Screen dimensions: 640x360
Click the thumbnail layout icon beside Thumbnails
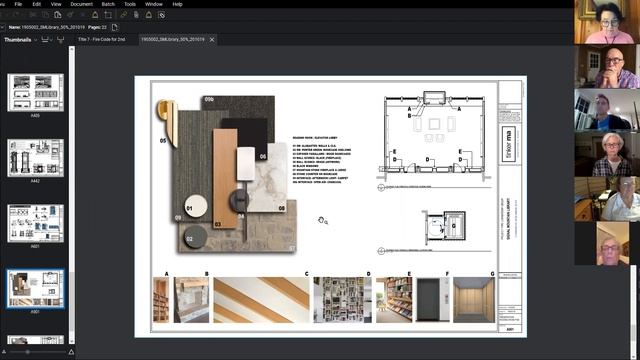point(45,40)
